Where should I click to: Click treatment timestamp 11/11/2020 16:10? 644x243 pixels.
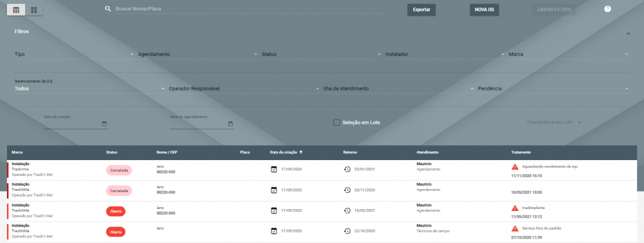coord(526,175)
